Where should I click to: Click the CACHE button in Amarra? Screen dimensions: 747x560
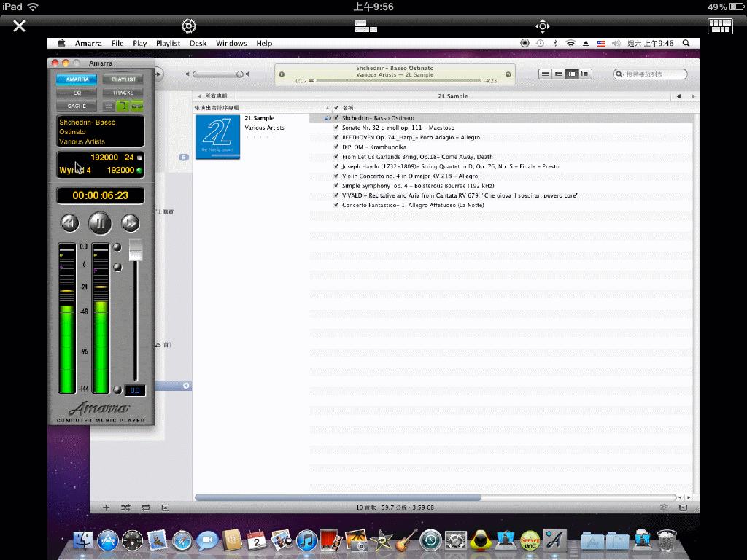point(77,106)
